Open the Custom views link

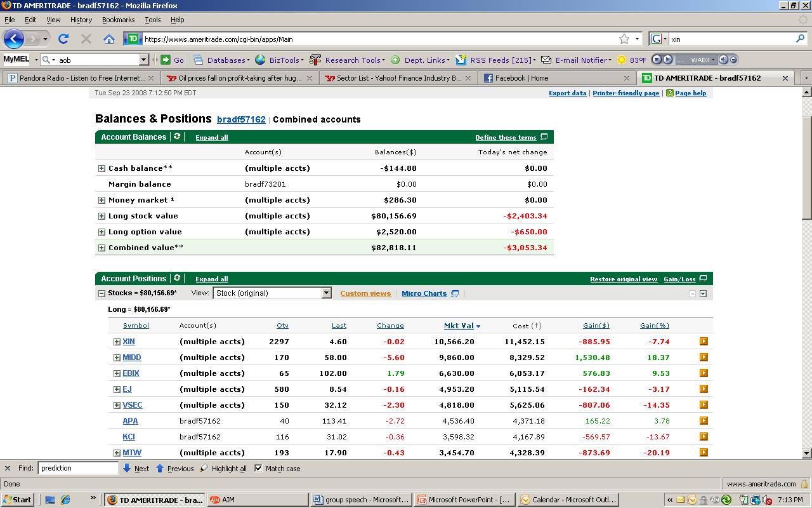pos(365,293)
